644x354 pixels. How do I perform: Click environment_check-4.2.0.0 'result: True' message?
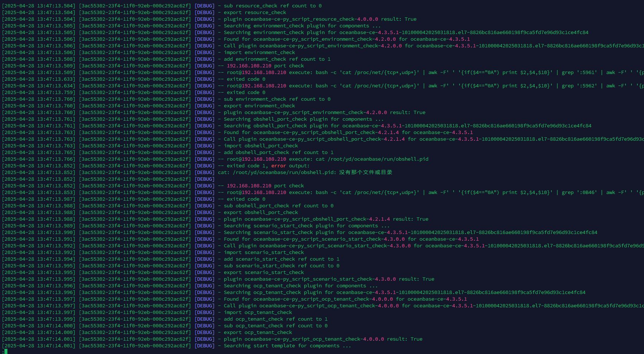tap(325, 113)
